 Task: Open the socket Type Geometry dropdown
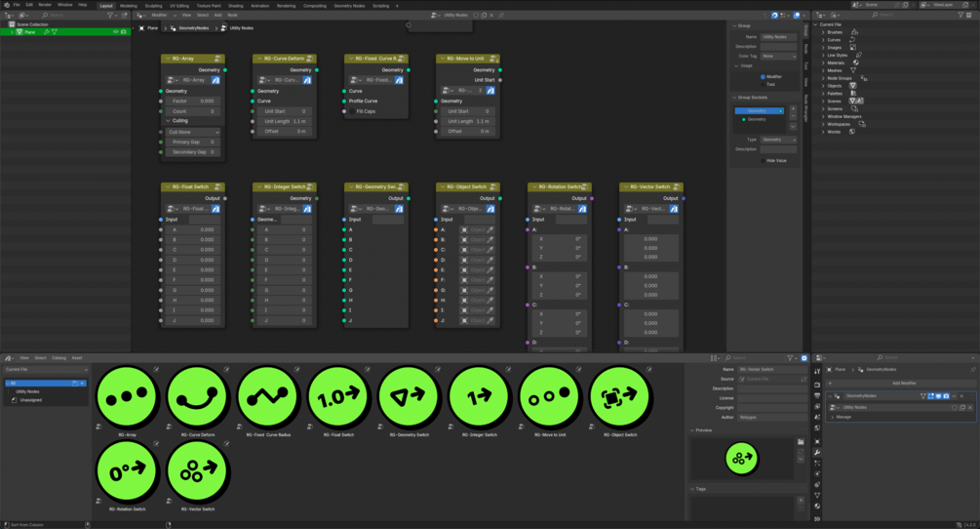(x=778, y=140)
